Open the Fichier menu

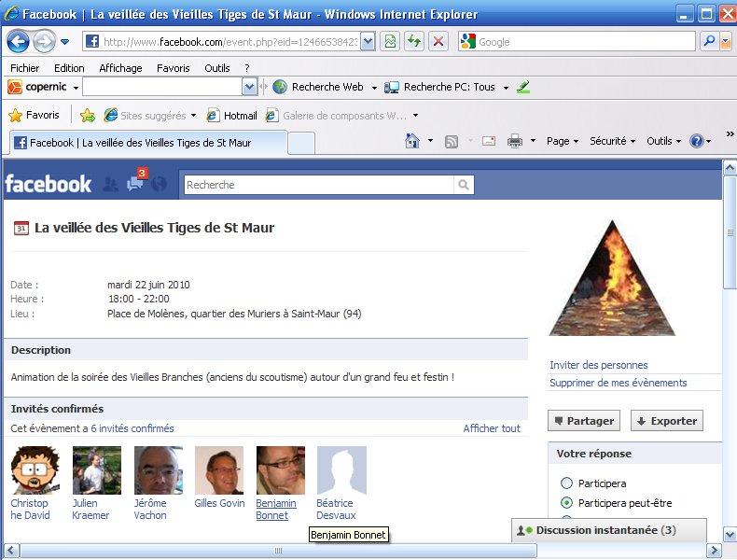[x=24, y=68]
